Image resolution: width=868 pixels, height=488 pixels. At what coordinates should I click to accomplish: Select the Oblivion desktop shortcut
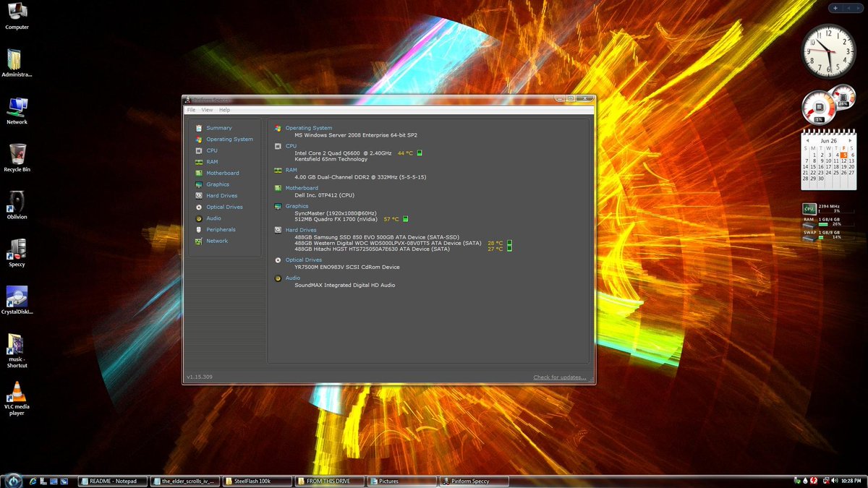tap(17, 206)
